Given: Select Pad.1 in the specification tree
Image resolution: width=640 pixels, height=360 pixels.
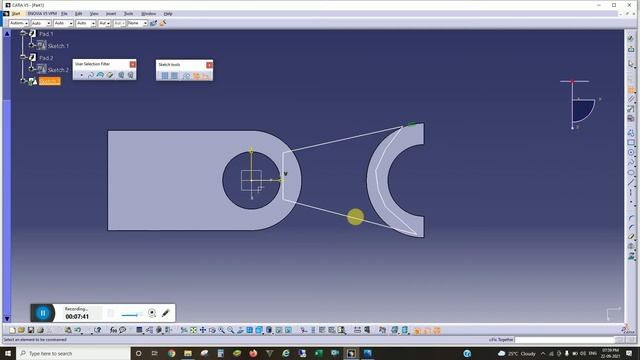Looking at the screenshot, I should (46, 34).
